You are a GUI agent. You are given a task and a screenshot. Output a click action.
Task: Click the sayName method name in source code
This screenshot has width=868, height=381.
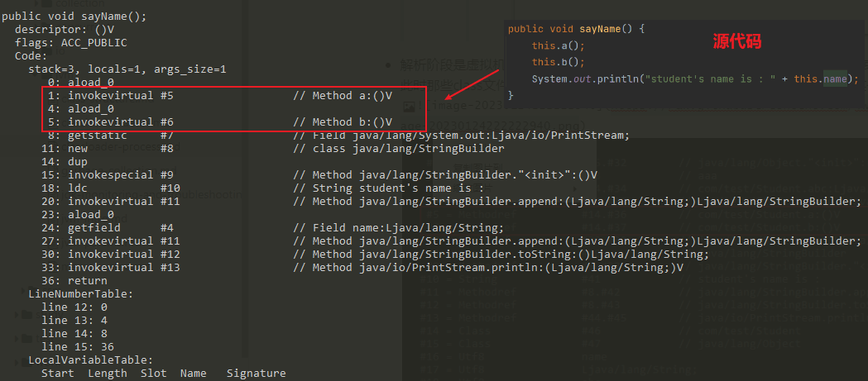600,28
